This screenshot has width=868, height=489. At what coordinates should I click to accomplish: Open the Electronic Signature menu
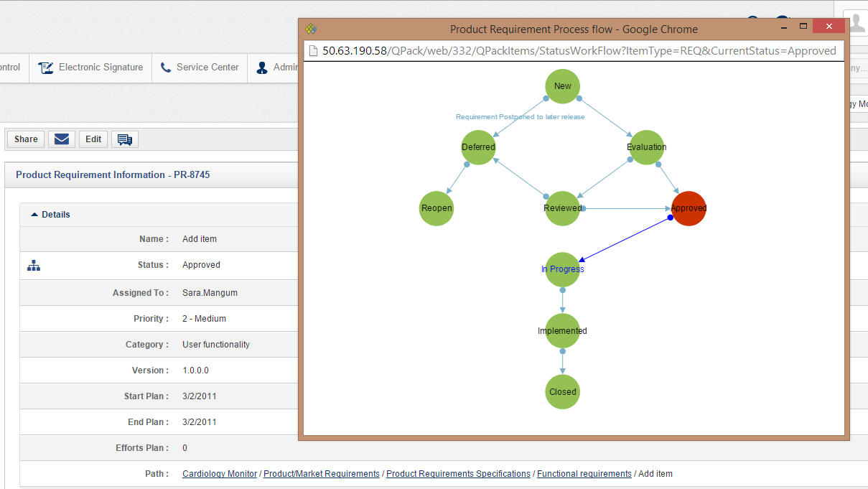tap(90, 67)
